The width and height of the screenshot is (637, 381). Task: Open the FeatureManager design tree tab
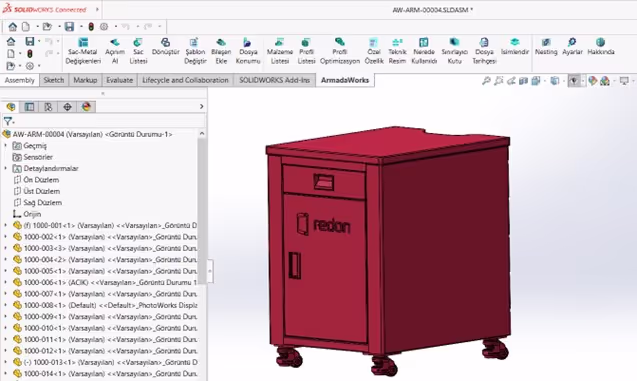(11, 107)
